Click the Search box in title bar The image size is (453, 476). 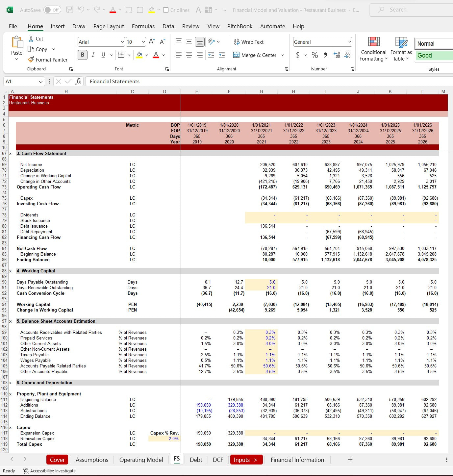(x=411, y=10)
